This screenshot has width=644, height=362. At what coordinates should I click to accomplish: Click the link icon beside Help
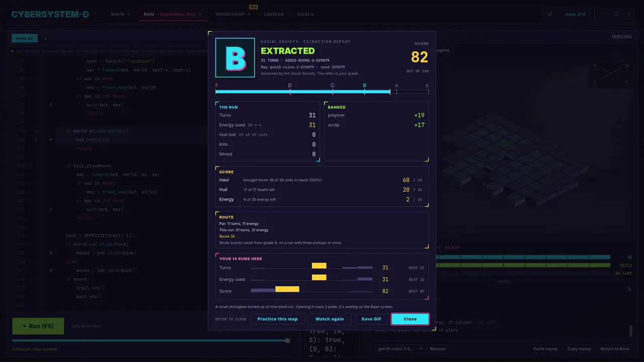550,14
